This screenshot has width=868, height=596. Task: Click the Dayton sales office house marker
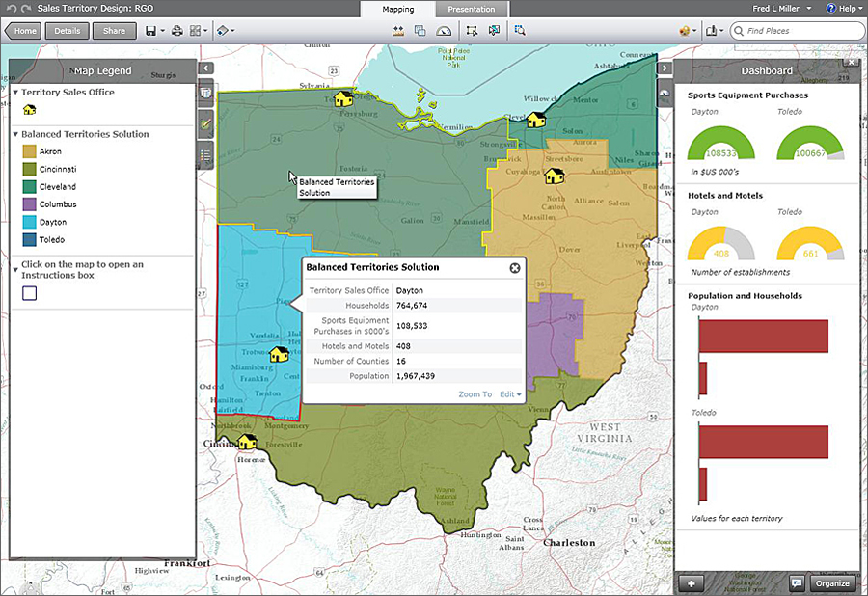pos(280,354)
